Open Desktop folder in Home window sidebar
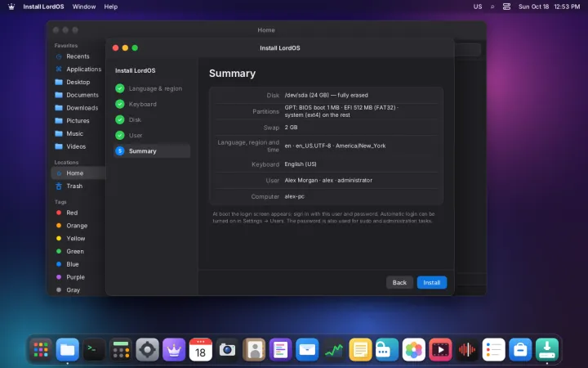This screenshot has width=588, height=368. [x=78, y=82]
